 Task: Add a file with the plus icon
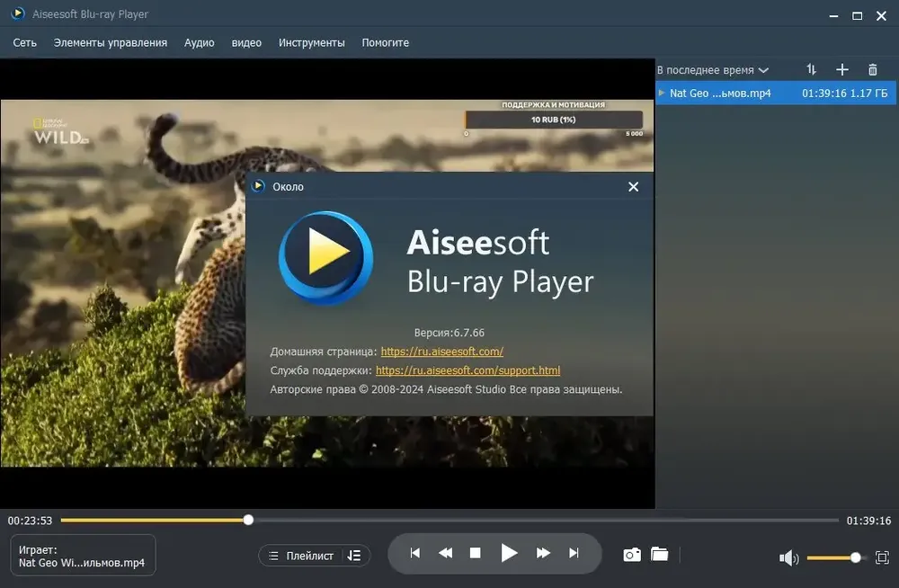click(841, 69)
